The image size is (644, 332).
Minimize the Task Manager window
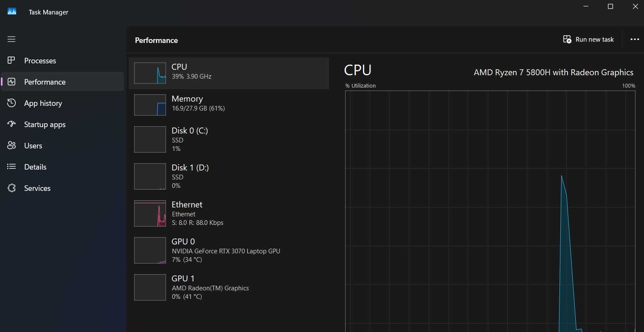point(586,6)
